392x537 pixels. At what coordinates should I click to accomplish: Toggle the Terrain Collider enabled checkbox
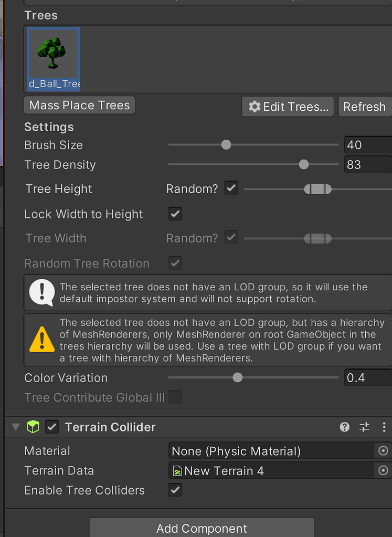(51, 427)
